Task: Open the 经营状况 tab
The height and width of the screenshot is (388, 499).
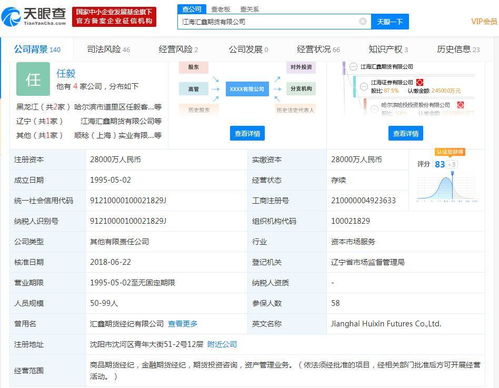Action: coord(318,50)
